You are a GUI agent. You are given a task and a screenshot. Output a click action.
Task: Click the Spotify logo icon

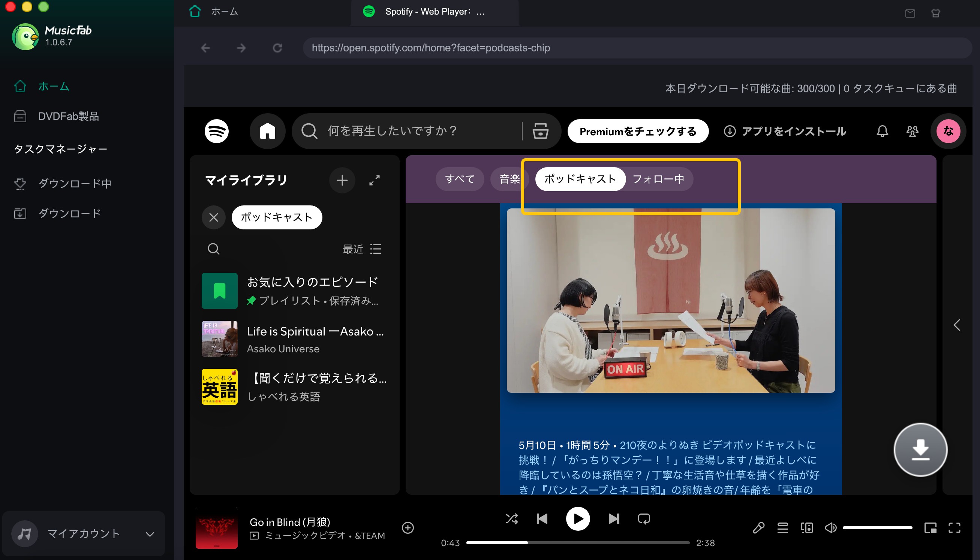tap(217, 131)
